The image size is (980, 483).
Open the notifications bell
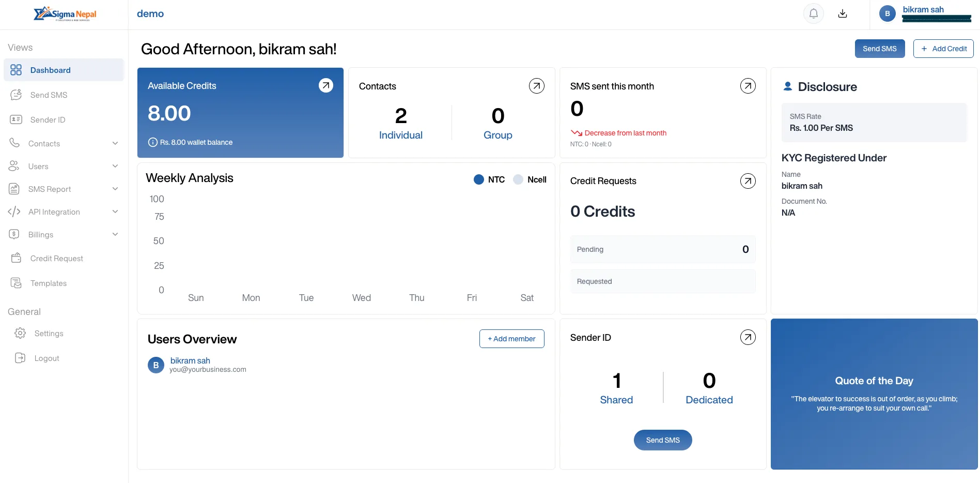pyautogui.click(x=813, y=13)
